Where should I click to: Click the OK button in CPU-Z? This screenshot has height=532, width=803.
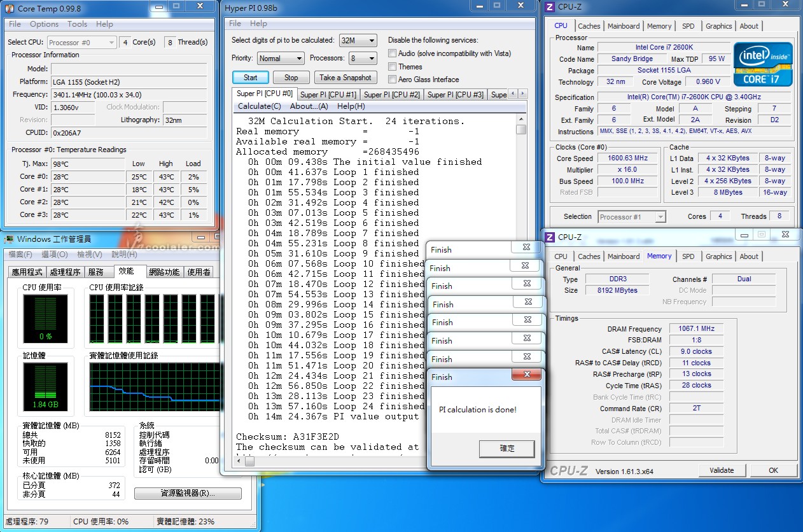click(x=773, y=470)
